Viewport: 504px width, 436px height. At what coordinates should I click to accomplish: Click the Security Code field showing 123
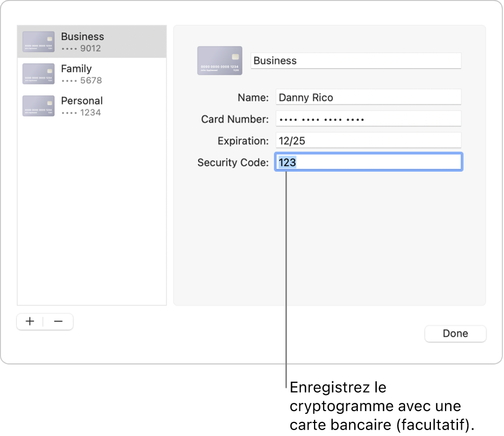[x=368, y=162]
